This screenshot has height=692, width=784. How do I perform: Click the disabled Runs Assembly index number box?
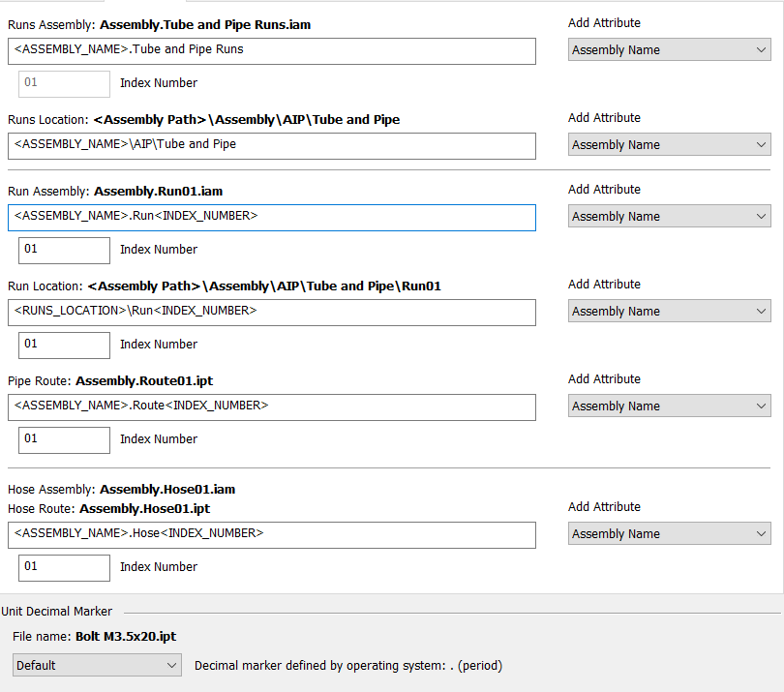tap(64, 83)
